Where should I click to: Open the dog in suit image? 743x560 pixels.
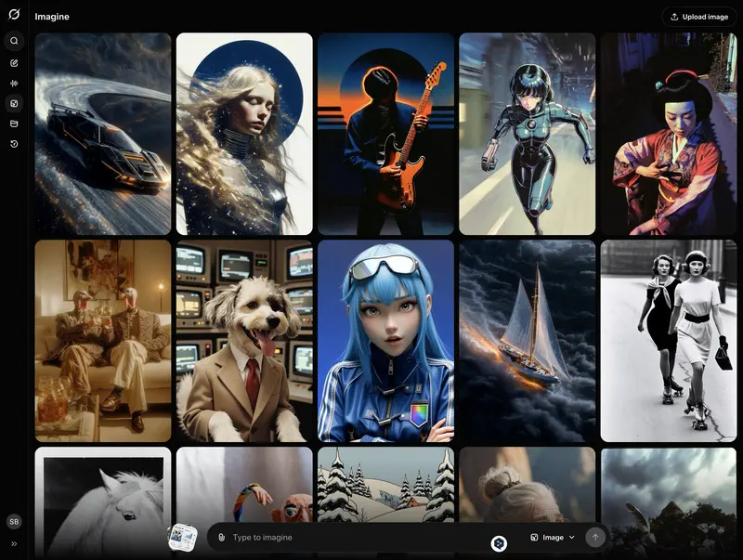(x=244, y=341)
